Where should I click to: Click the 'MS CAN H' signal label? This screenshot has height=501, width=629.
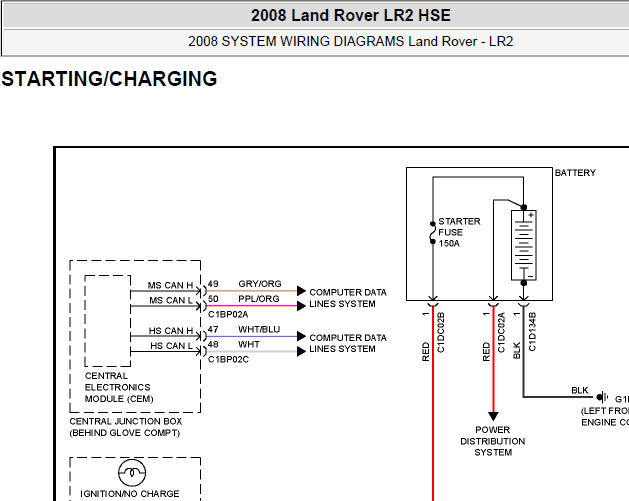click(170, 285)
